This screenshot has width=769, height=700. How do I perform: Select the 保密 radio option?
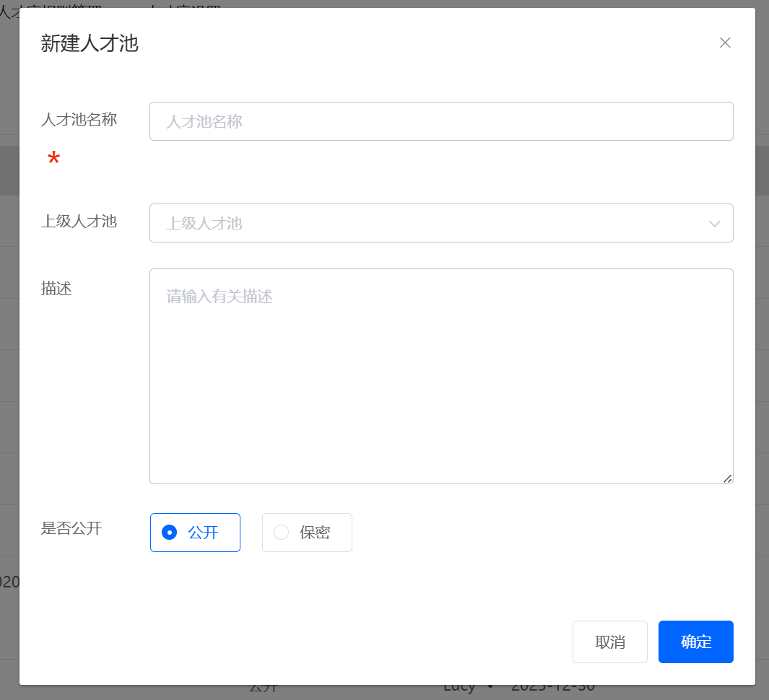(307, 533)
